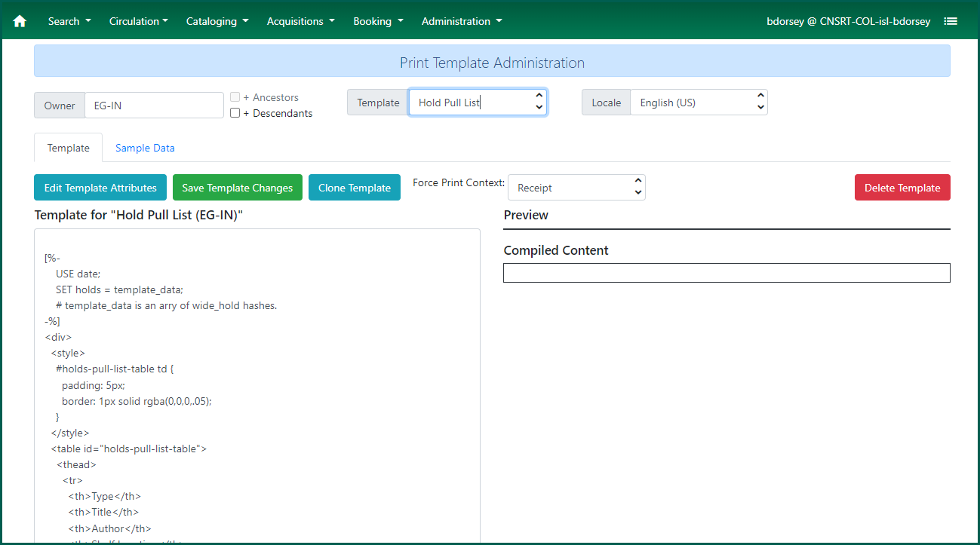Click the 'SET holds = template_data;' line
Screen dimensions: 980x545
coord(119,289)
